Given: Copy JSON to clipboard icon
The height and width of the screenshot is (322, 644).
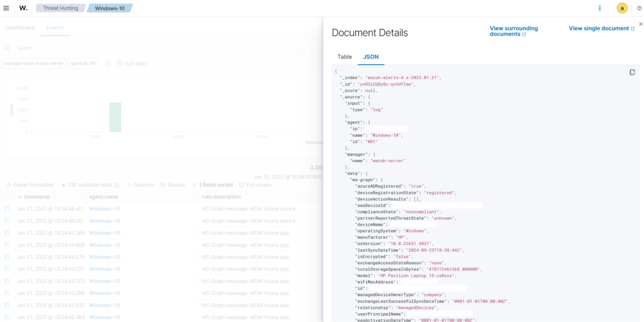Looking at the screenshot, I should (632, 72).
